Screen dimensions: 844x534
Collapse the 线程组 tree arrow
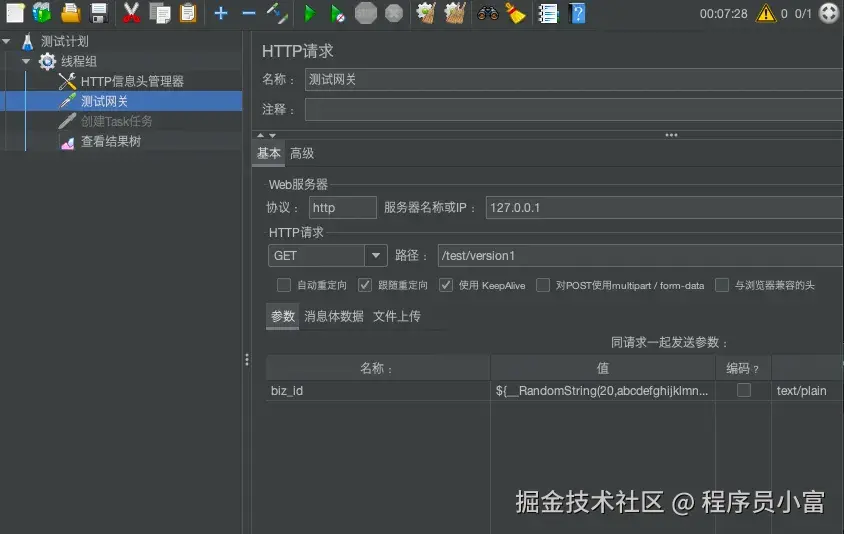pyautogui.click(x=26, y=61)
